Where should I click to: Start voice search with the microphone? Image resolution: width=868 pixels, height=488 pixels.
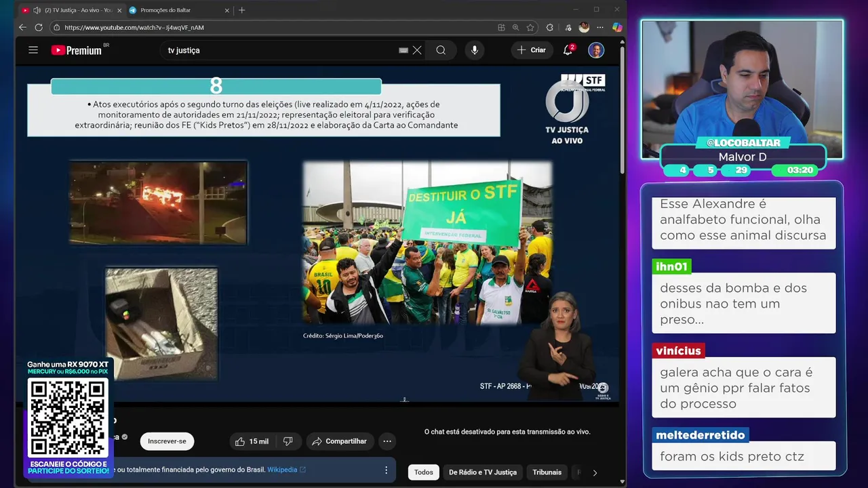[475, 50]
